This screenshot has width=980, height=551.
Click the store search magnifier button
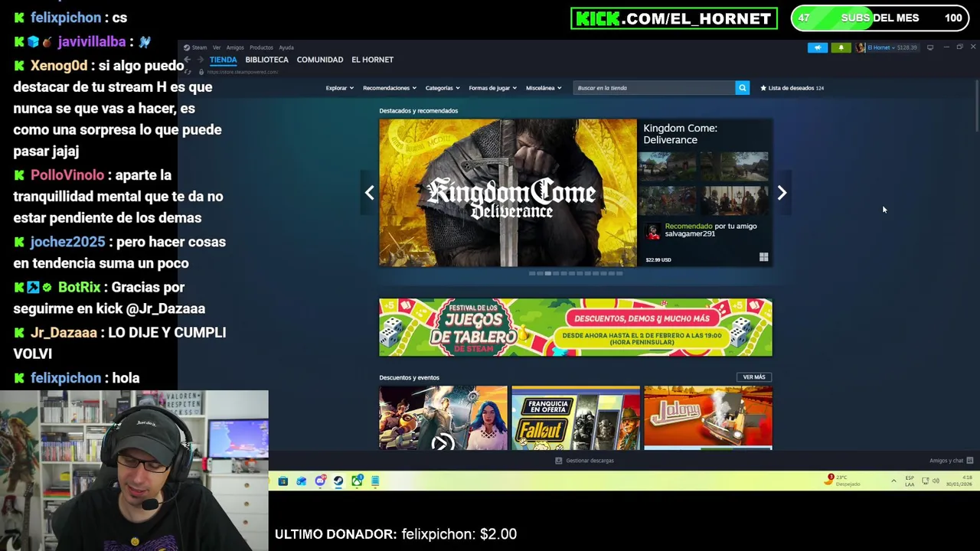coord(742,88)
